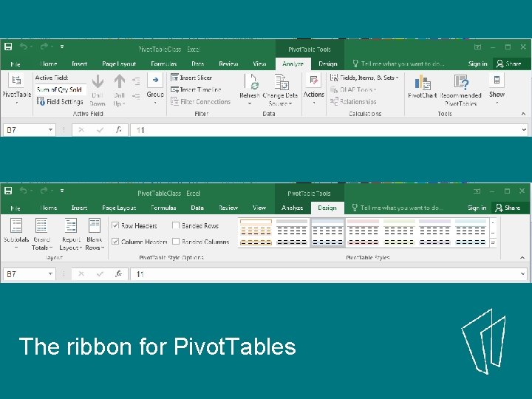Expand upper formula bar chevron
The width and height of the screenshot is (532, 399).
pos(524,130)
